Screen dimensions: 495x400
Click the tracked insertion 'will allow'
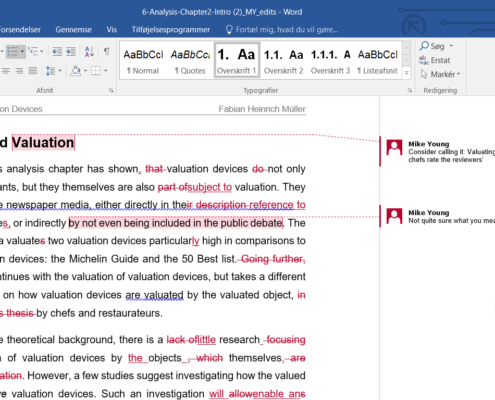coord(232,394)
